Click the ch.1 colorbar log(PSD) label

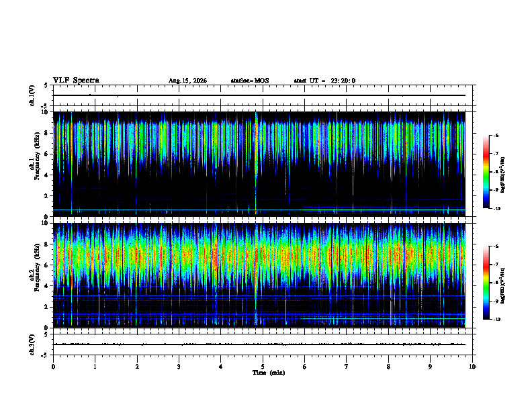[503, 175]
